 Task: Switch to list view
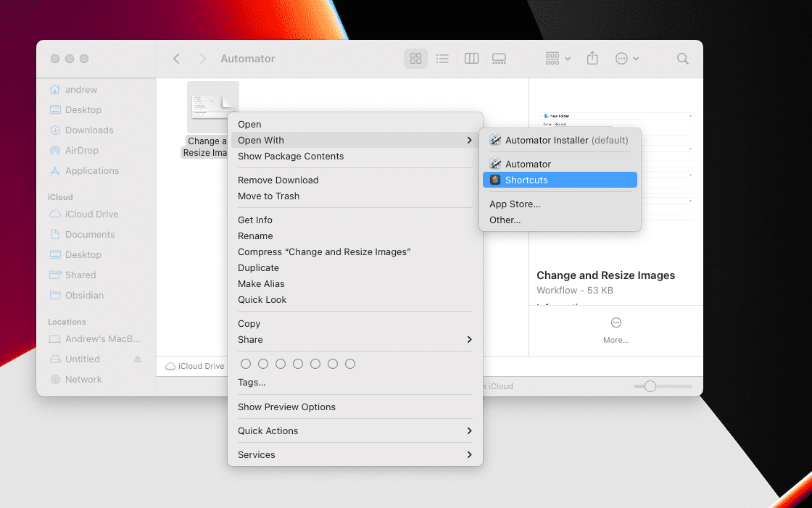(x=442, y=59)
